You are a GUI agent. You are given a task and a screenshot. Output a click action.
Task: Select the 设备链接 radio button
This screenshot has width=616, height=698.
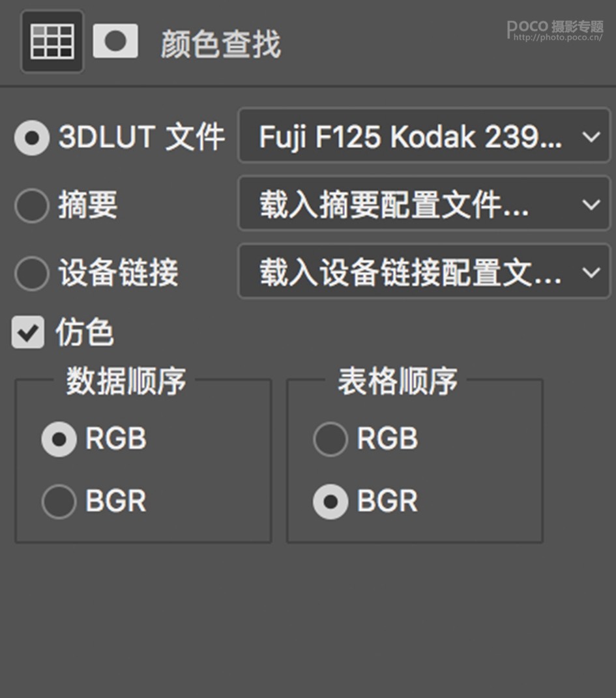click(31, 273)
